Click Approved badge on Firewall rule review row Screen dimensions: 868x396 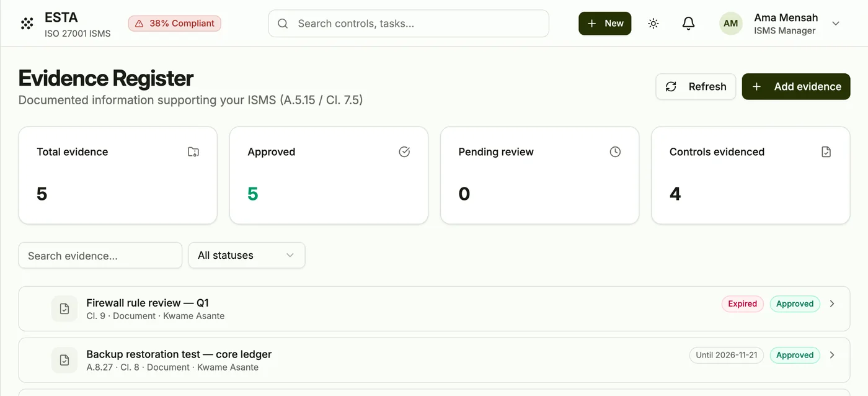pyautogui.click(x=795, y=304)
